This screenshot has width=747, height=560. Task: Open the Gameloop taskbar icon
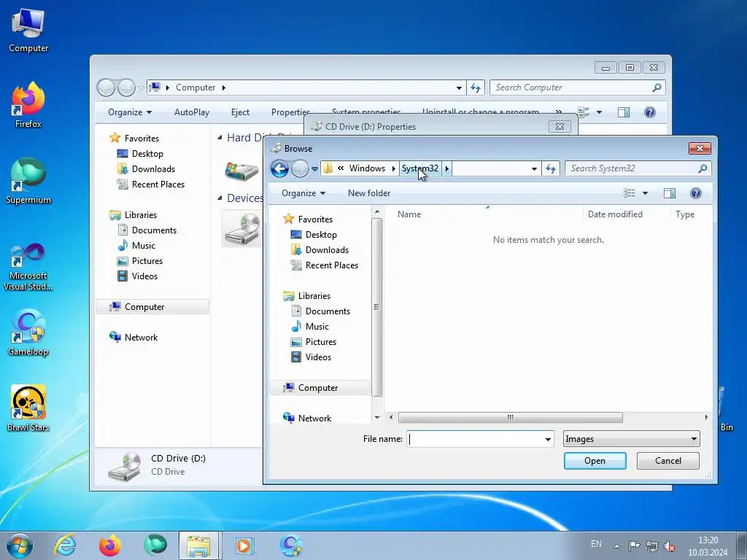pos(290,545)
